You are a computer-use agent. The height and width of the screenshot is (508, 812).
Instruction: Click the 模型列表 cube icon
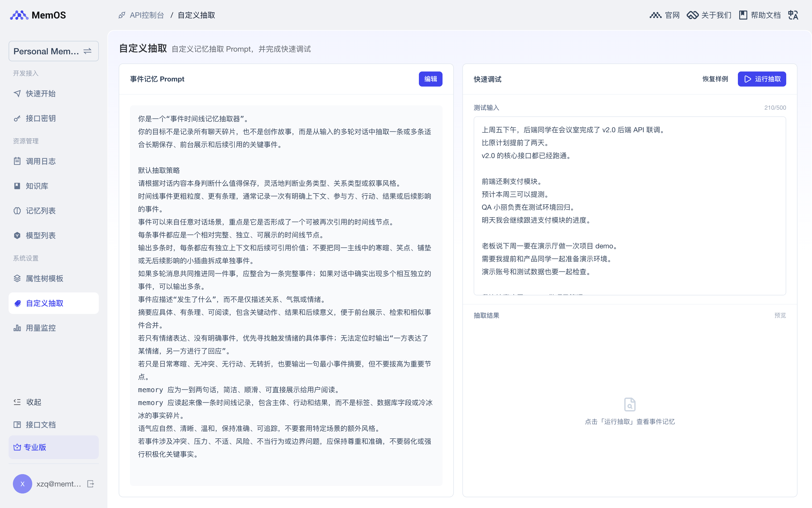tap(17, 235)
